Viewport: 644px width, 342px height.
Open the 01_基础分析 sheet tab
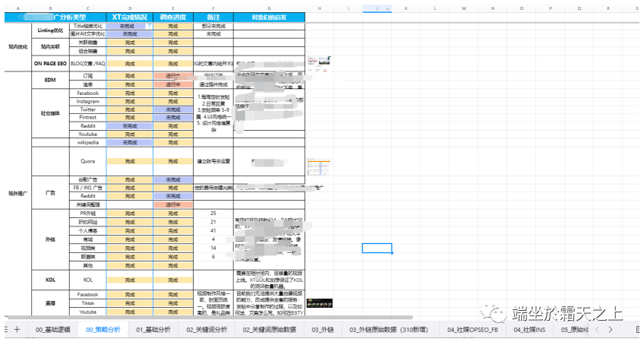(x=153, y=330)
